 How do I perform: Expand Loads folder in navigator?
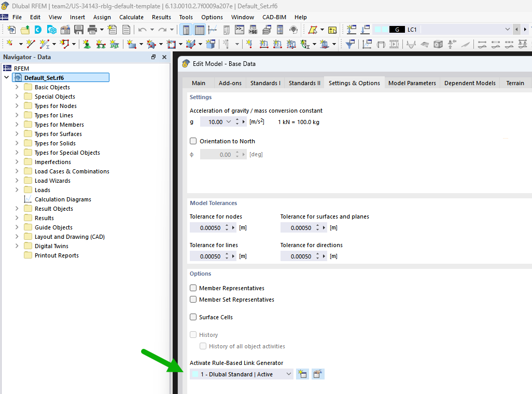point(17,190)
